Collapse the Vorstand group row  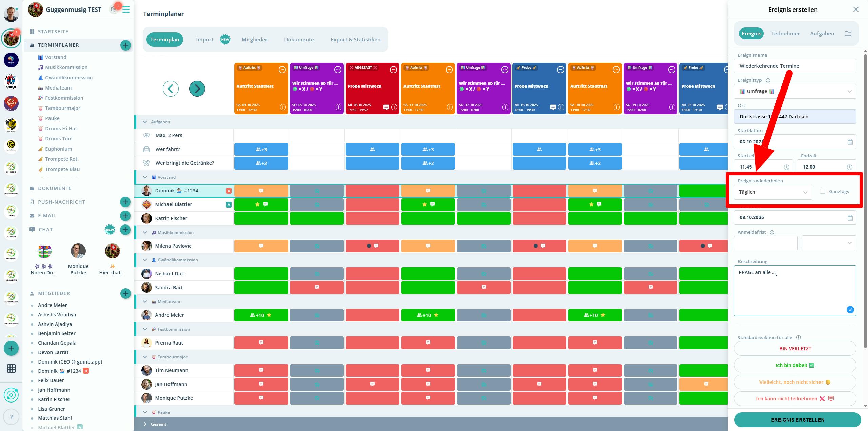pos(145,177)
